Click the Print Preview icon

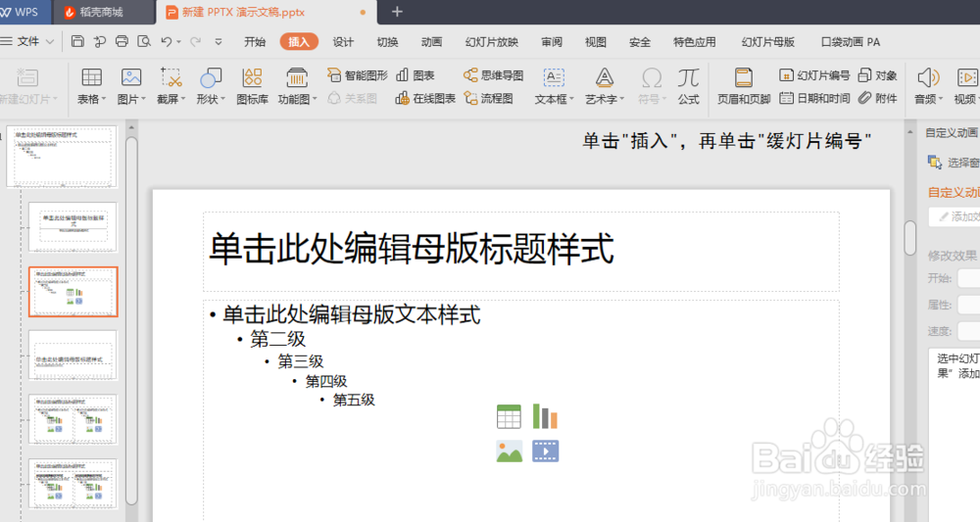tap(144, 41)
